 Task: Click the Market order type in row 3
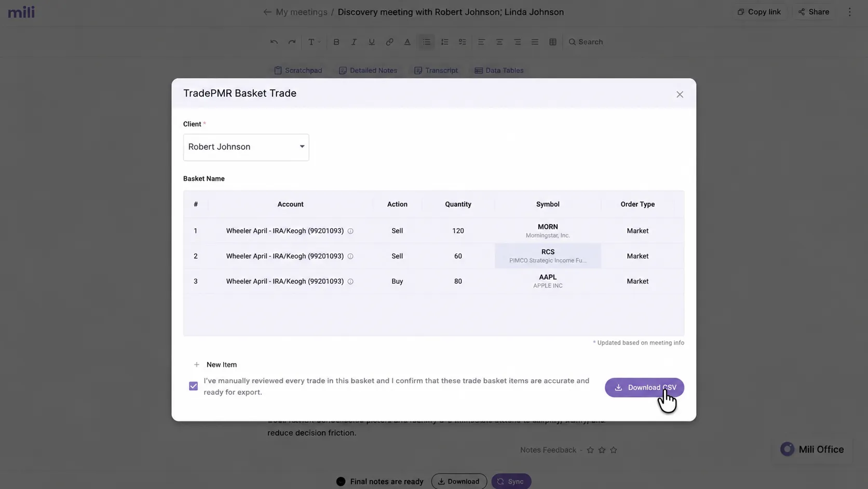pos(638,281)
